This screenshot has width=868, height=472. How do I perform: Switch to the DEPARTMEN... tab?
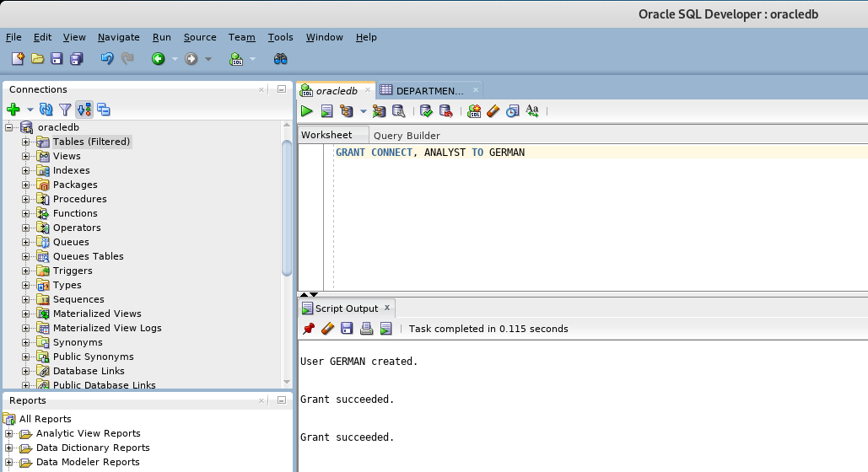point(429,91)
